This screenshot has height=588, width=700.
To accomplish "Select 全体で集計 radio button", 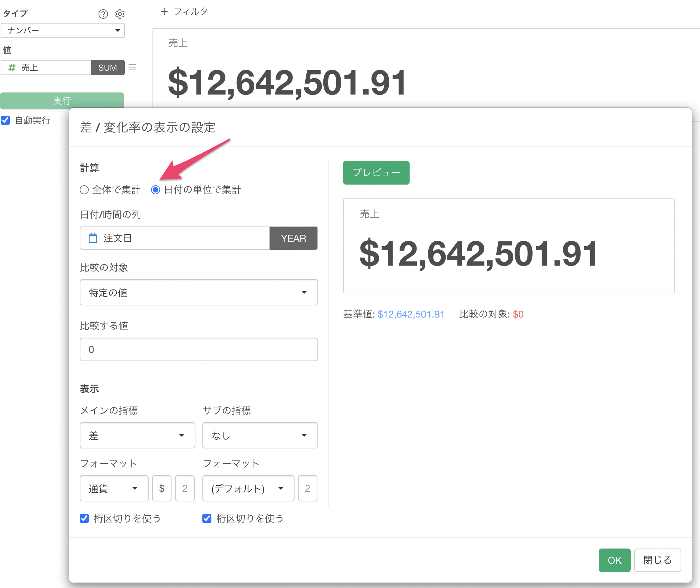I will (84, 190).
